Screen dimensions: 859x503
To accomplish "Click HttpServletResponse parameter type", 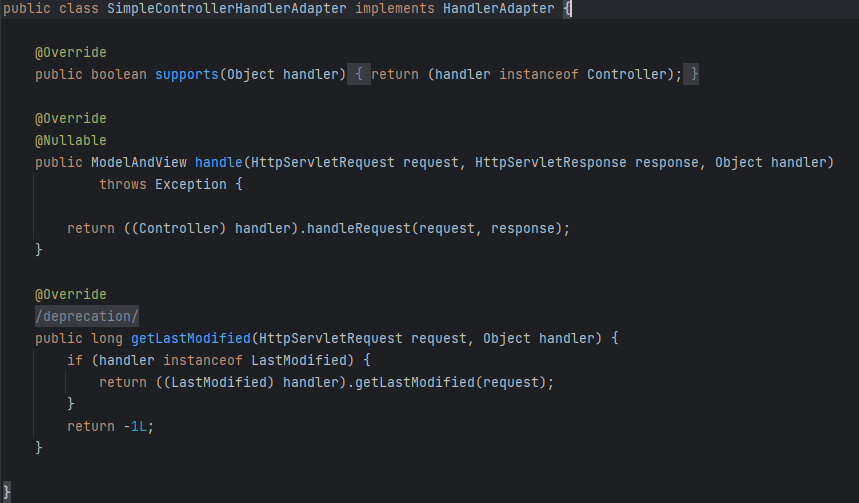I will (551, 162).
